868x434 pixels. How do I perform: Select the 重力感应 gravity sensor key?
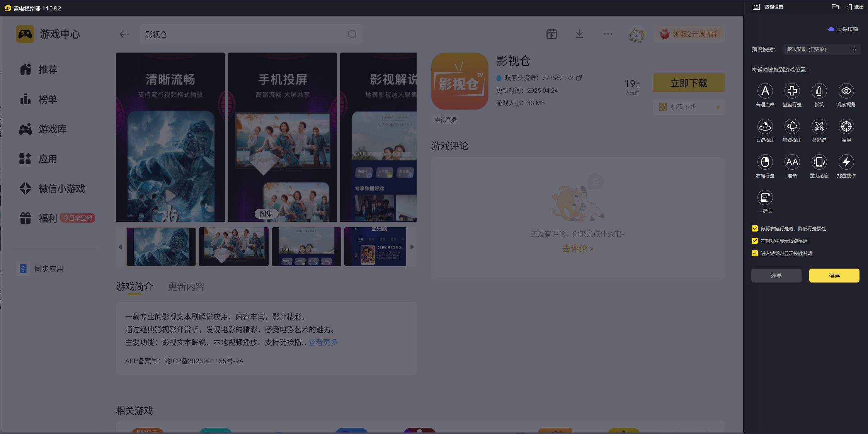click(819, 162)
